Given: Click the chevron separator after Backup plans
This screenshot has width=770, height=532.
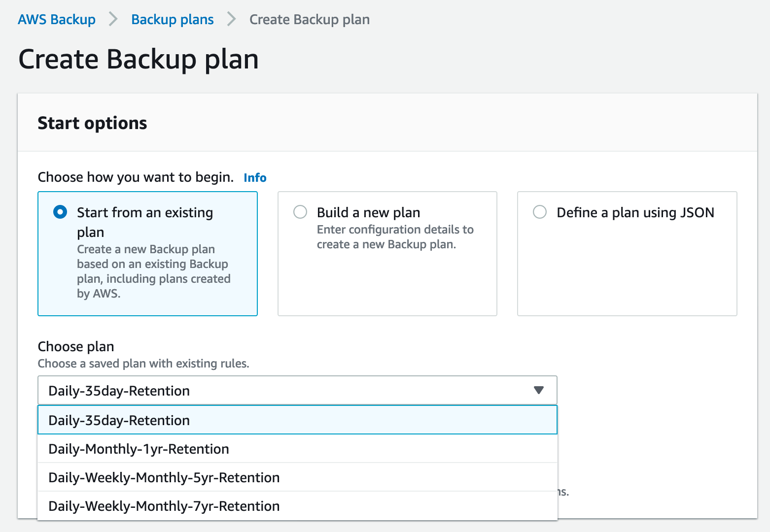Looking at the screenshot, I should click(x=231, y=19).
